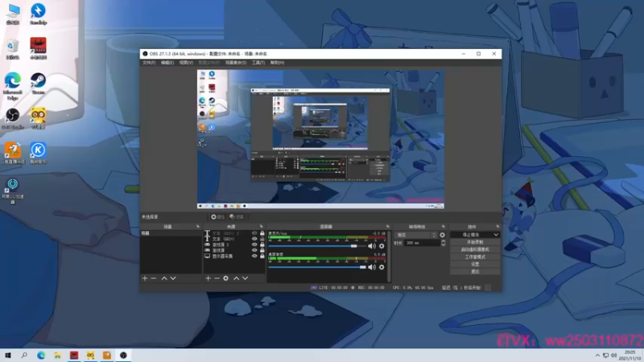Open the 渐变 transition dropdown

click(416, 235)
